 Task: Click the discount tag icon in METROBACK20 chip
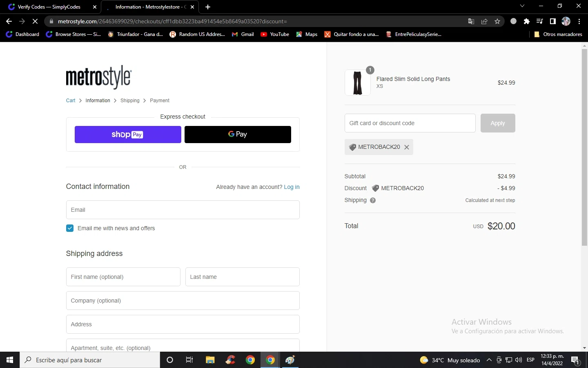[x=352, y=147]
